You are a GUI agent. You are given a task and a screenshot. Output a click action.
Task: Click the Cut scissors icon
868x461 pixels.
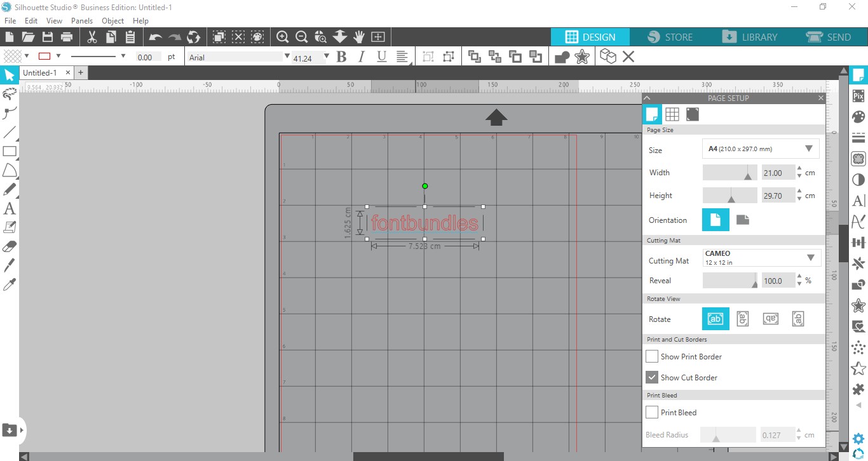point(92,37)
